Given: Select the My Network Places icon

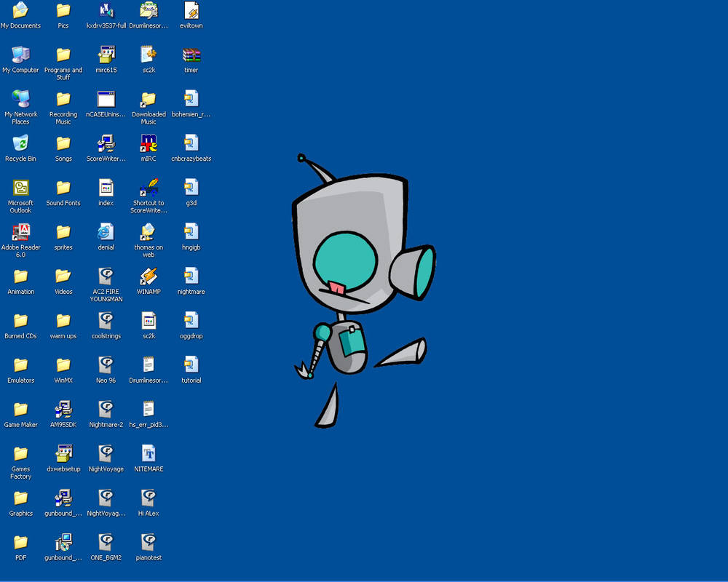Looking at the screenshot, I should tap(20, 107).
